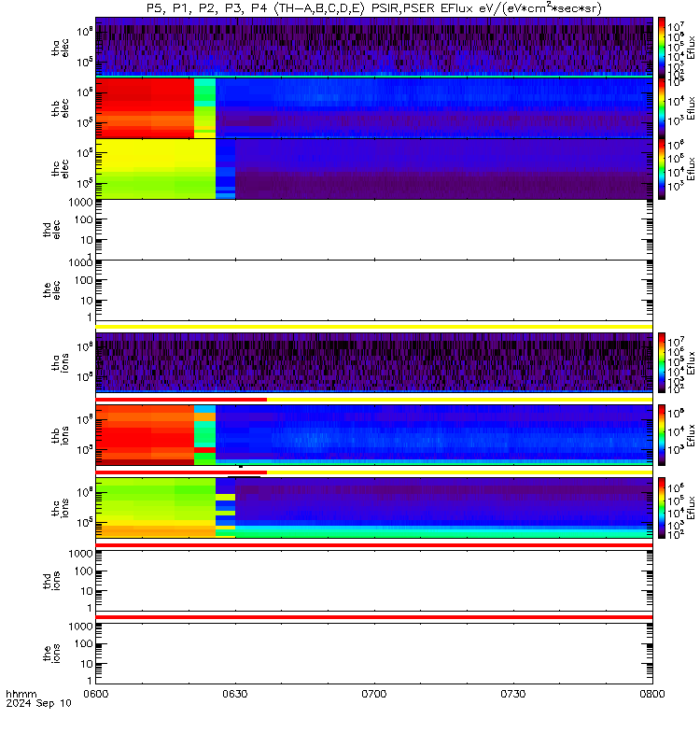
Task: Select the 'thb ions' panel label
Action: pos(61,435)
